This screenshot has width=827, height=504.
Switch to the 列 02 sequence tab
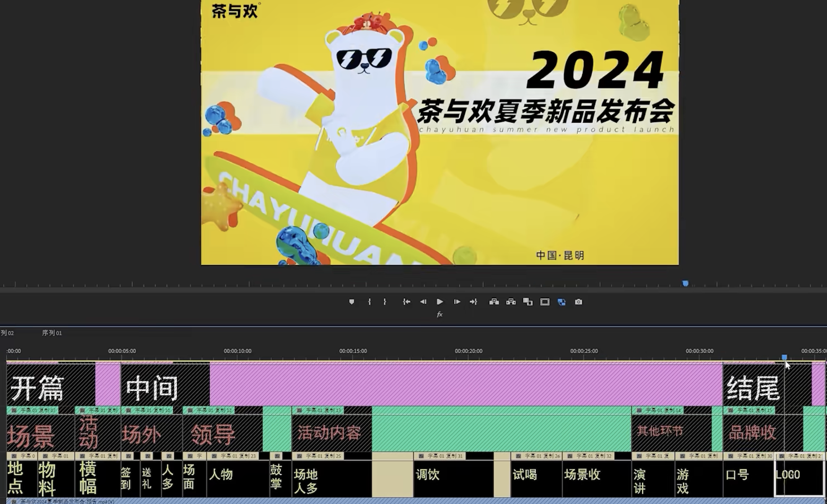pyautogui.click(x=7, y=333)
